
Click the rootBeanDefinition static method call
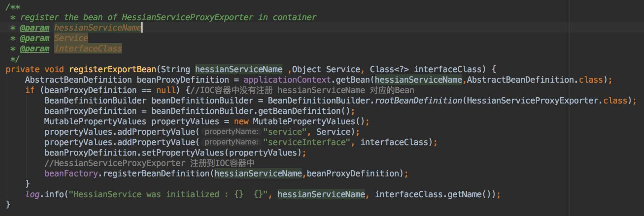click(418, 101)
